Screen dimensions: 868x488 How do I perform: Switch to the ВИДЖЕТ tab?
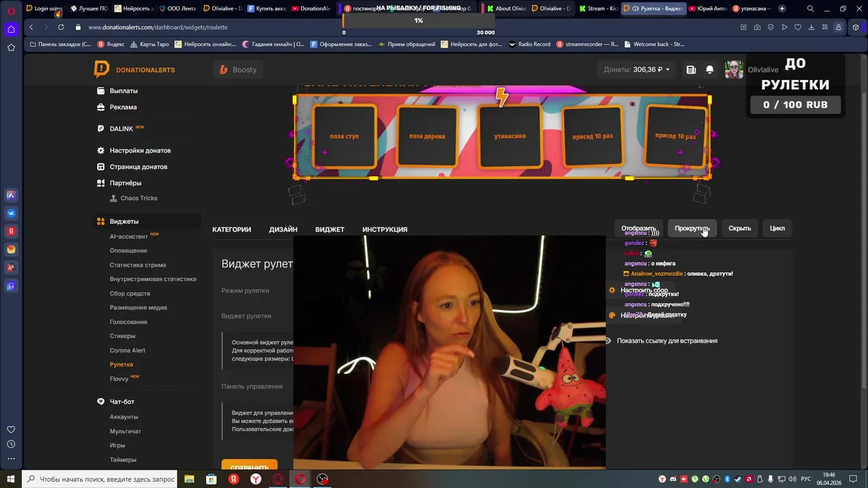pos(330,230)
